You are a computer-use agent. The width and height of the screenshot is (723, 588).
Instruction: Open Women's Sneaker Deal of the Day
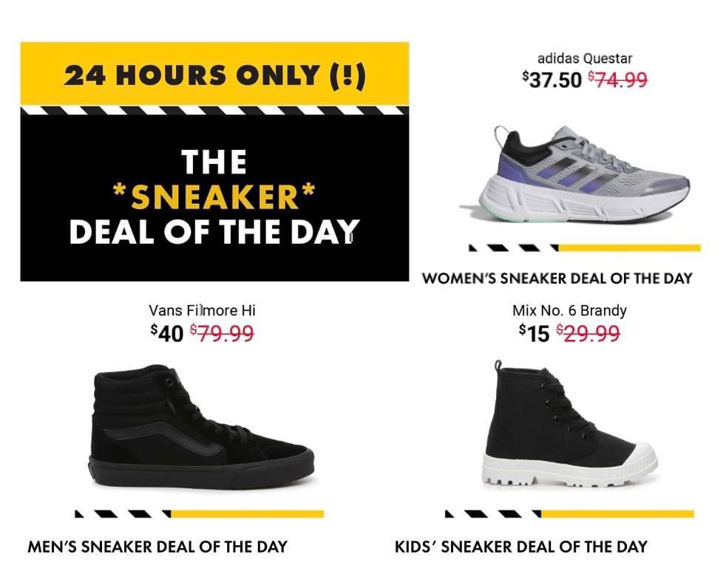(557, 278)
